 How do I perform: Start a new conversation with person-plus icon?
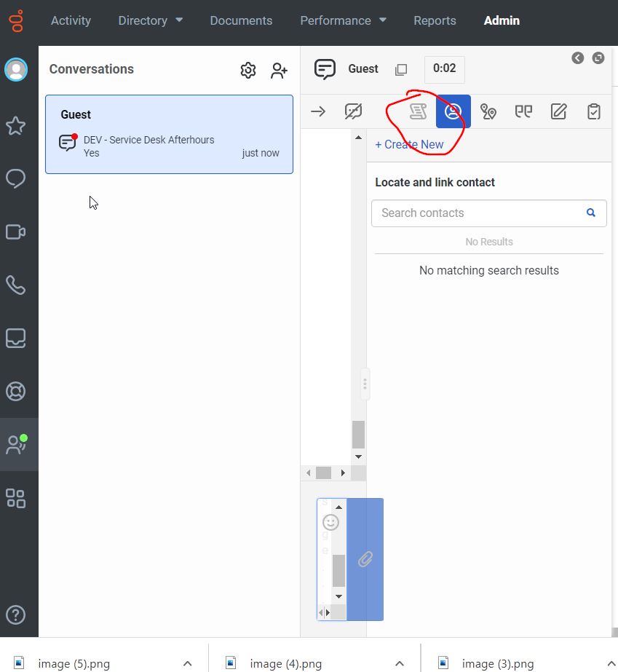click(x=279, y=70)
